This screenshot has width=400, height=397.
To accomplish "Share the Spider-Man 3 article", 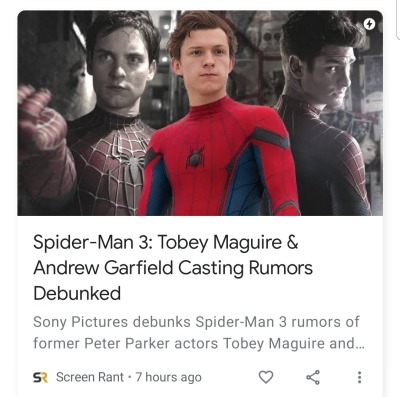I will pyautogui.click(x=313, y=377).
